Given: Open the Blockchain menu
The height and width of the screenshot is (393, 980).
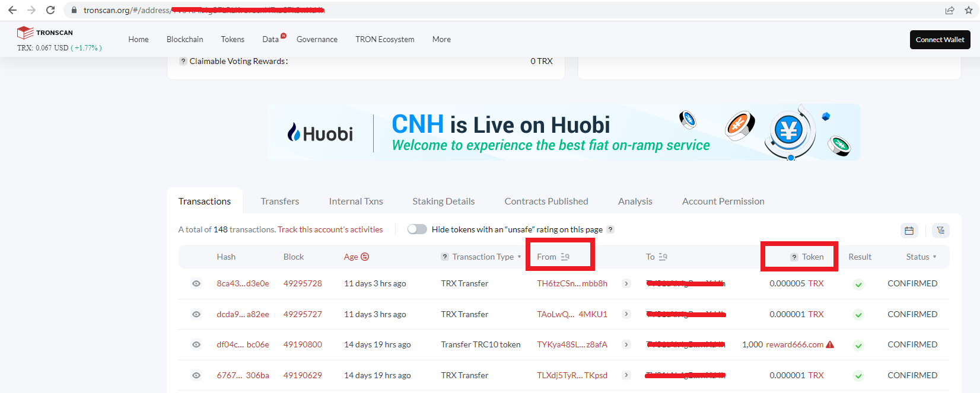Looking at the screenshot, I should [x=184, y=39].
